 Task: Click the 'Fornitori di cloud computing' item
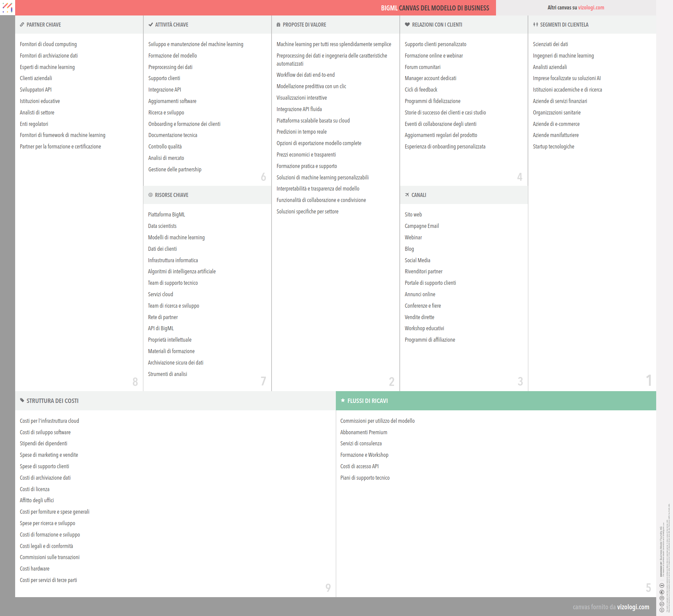tap(48, 44)
